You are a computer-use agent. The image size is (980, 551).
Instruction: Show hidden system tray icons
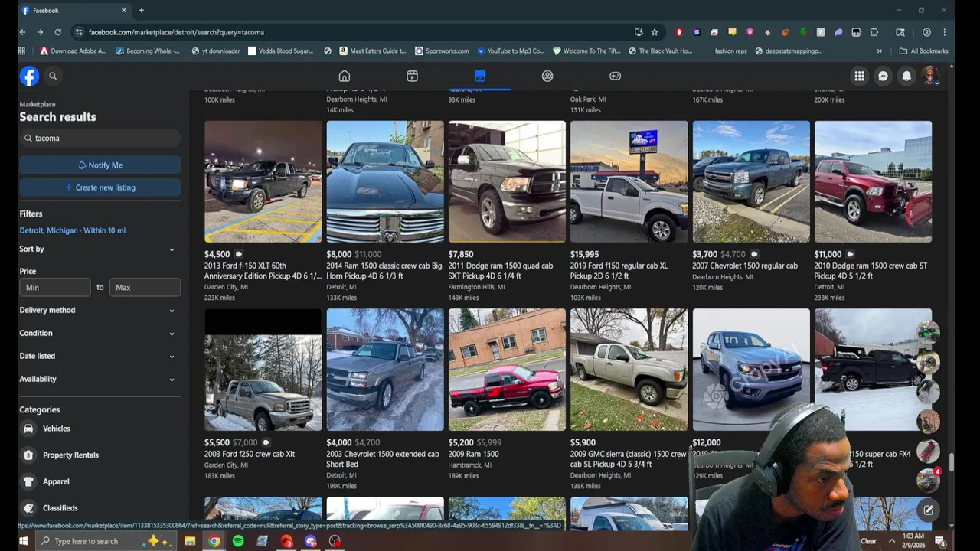(891, 541)
